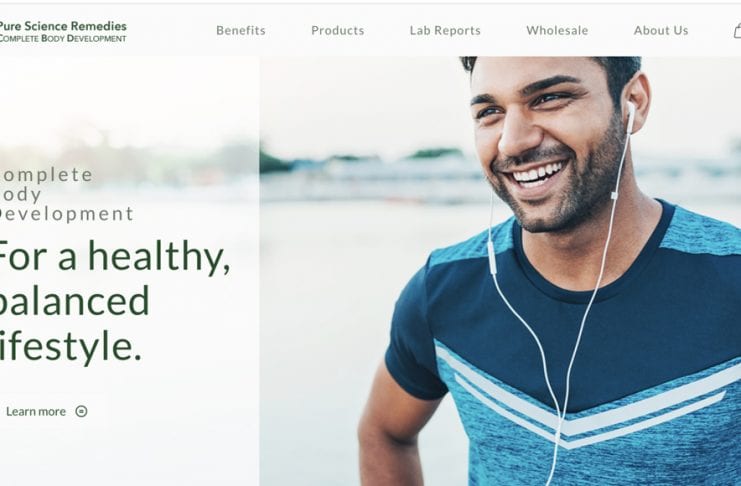Screen dimensions: 741x486
Task: Click the Learn more button text
Action: click(36, 412)
